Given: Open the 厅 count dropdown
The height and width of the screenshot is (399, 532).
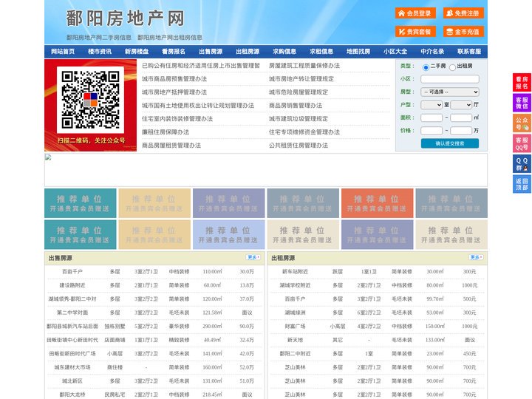Looking at the screenshot, I should [x=461, y=105].
